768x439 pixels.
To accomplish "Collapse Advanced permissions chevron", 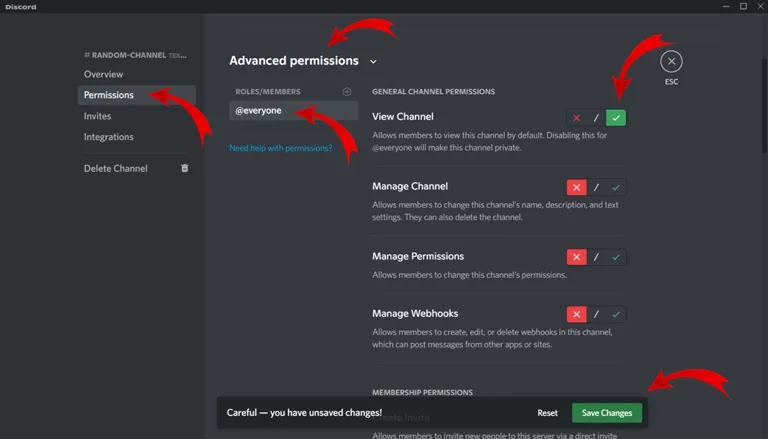I will tap(373, 62).
